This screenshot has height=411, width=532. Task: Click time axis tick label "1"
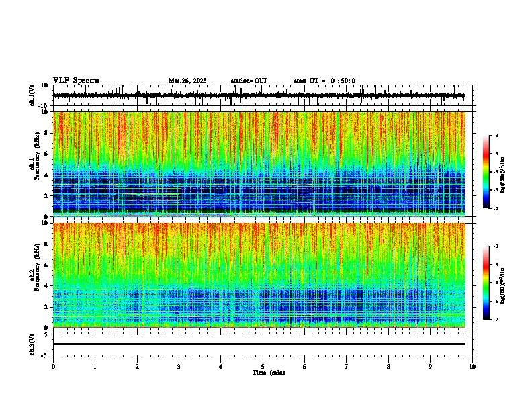pos(95,367)
